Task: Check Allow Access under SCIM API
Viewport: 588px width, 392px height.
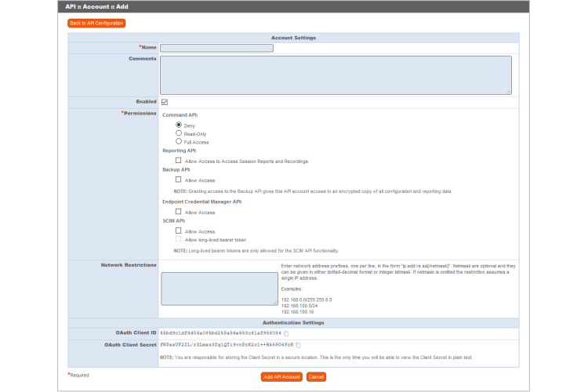Action: tap(179, 231)
